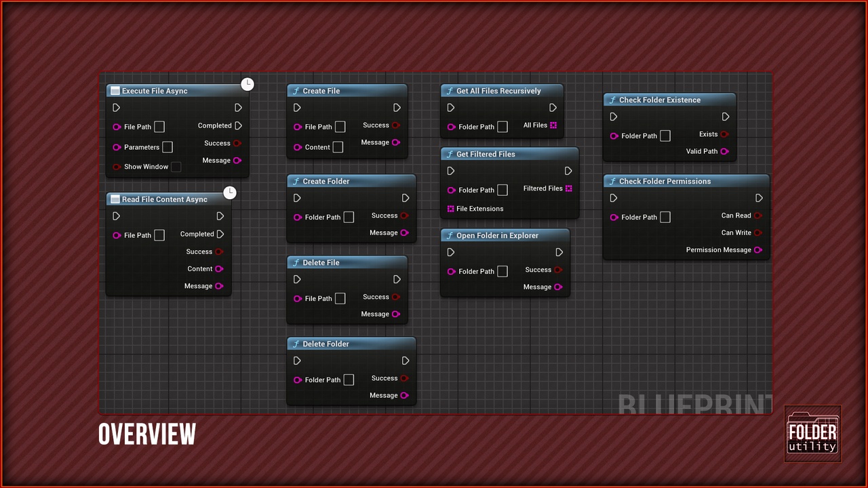Click the function icon on Delete Folder node
The image size is (868, 488).
pyautogui.click(x=296, y=344)
